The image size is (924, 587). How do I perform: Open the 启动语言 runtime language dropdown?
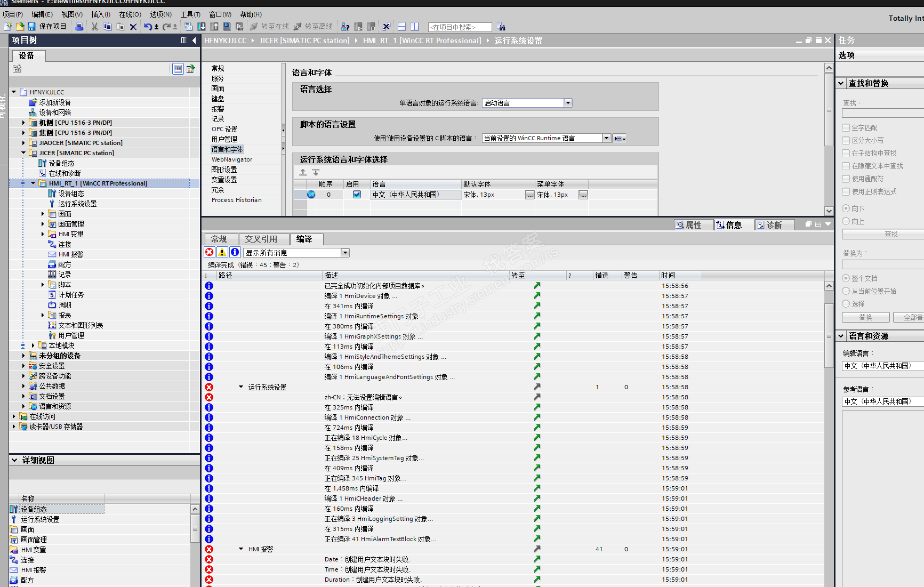tap(568, 103)
